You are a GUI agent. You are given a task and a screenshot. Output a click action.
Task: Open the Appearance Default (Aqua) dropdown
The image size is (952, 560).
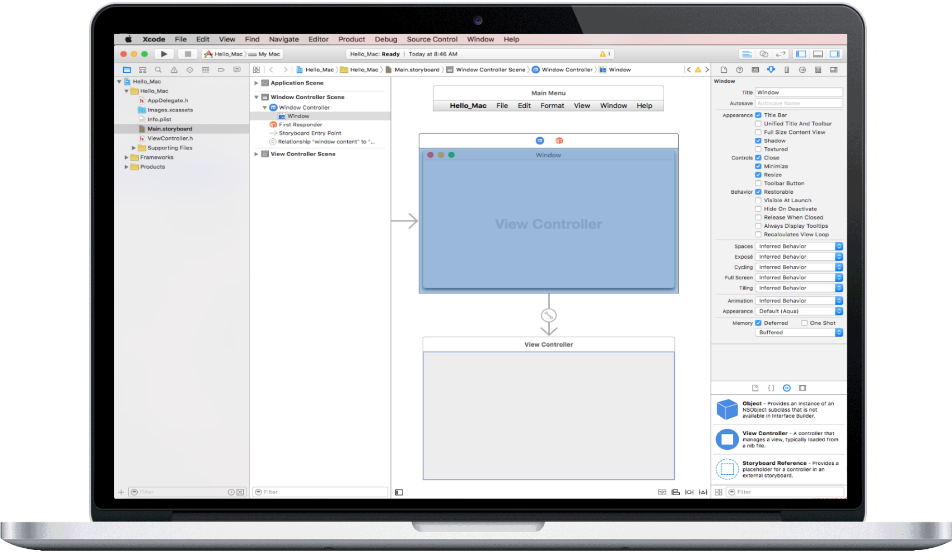coord(799,311)
